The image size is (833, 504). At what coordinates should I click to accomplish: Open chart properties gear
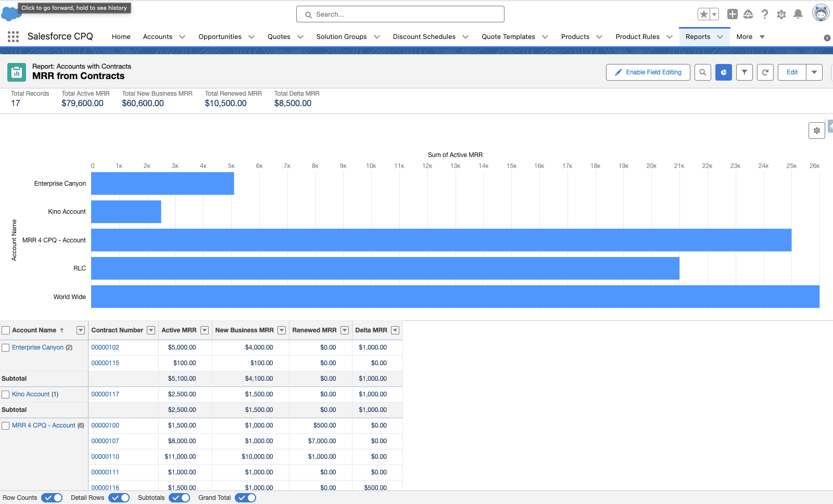(x=817, y=131)
